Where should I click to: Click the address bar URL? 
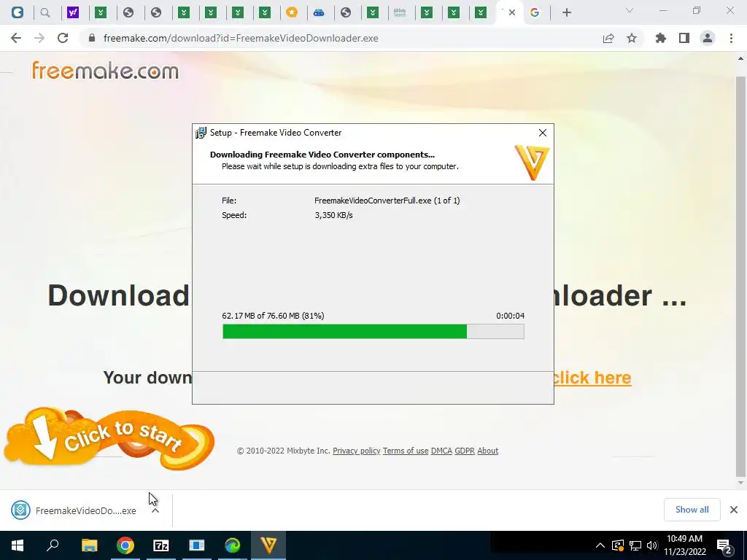pyautogui.click(x=241, y=38)
